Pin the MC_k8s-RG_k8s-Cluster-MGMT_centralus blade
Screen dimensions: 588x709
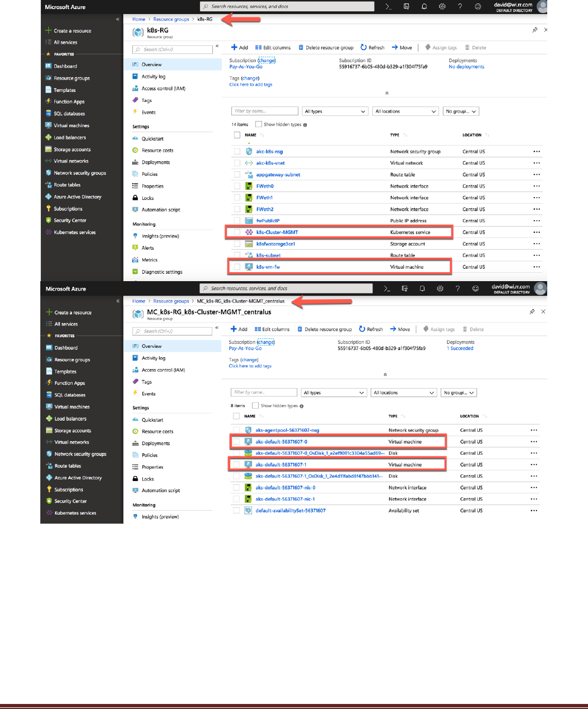click(532, 311)
